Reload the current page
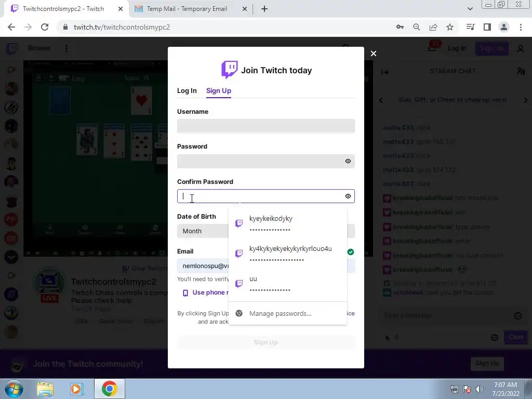The width and height of the screenshot is (532, 399). point(45,27)
